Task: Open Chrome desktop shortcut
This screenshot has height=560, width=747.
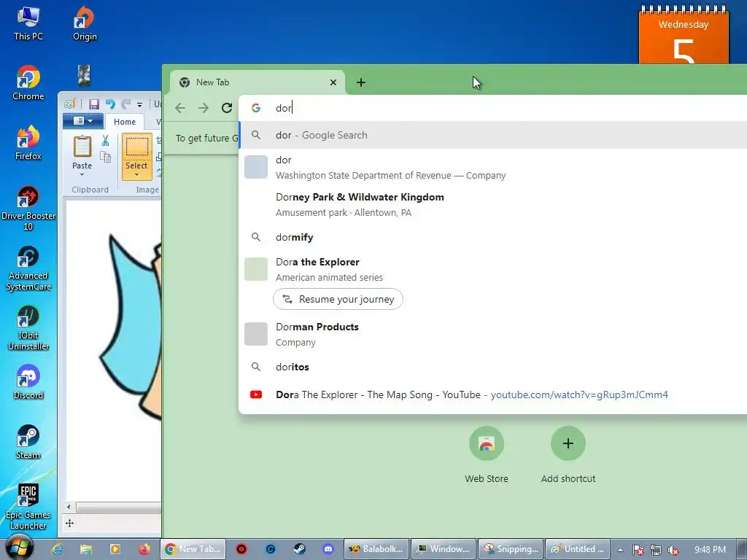Action: [28, 83]
